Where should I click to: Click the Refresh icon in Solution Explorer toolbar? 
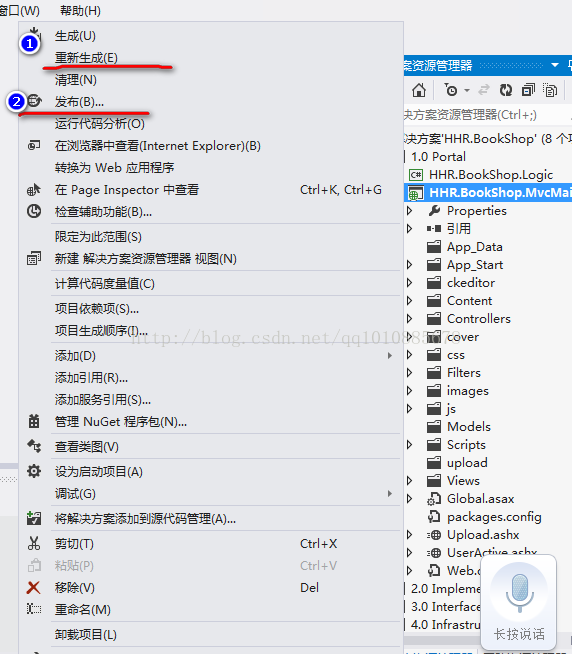coord(506,90)
